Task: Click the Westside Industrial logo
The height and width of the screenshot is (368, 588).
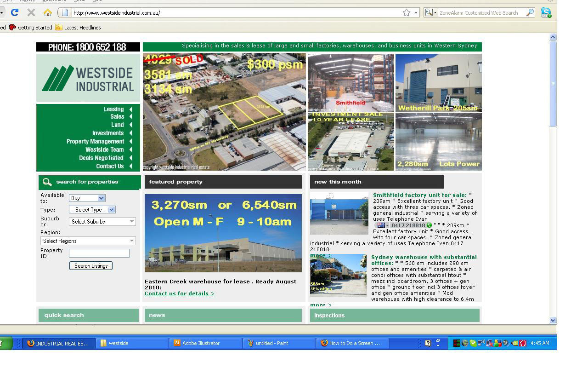Action: (x=88, y=78)
